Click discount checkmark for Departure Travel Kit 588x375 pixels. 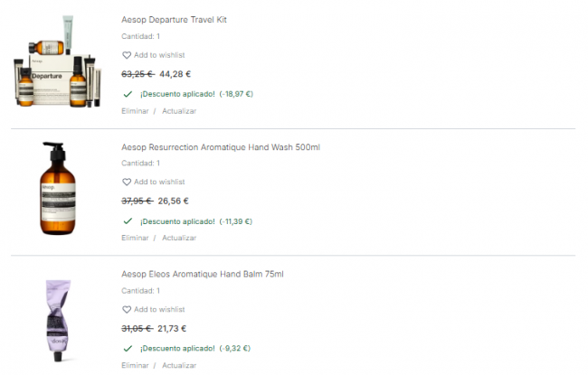tap(127, 93)
